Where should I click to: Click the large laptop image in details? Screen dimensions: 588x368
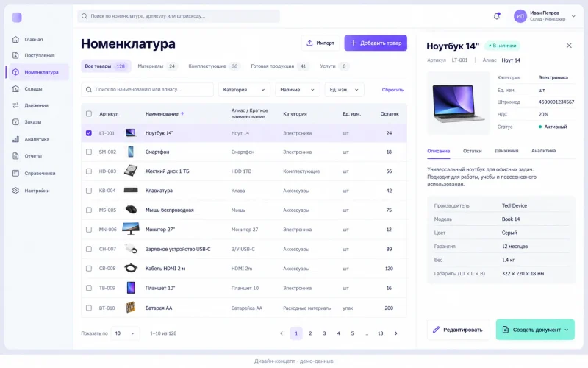458,103
